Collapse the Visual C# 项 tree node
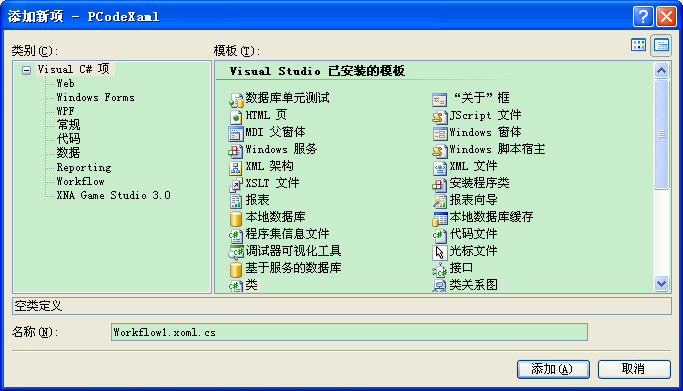Image resolution: width=683 pixels, height=391 pixels. [x=26, y=70]
